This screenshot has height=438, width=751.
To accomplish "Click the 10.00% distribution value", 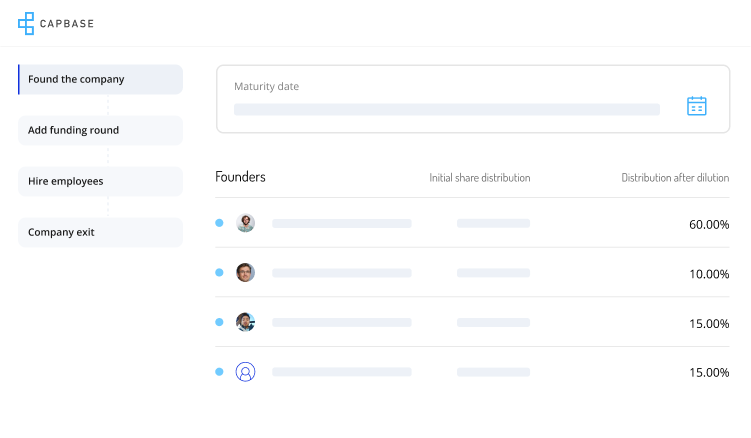I will pos(708,274).
